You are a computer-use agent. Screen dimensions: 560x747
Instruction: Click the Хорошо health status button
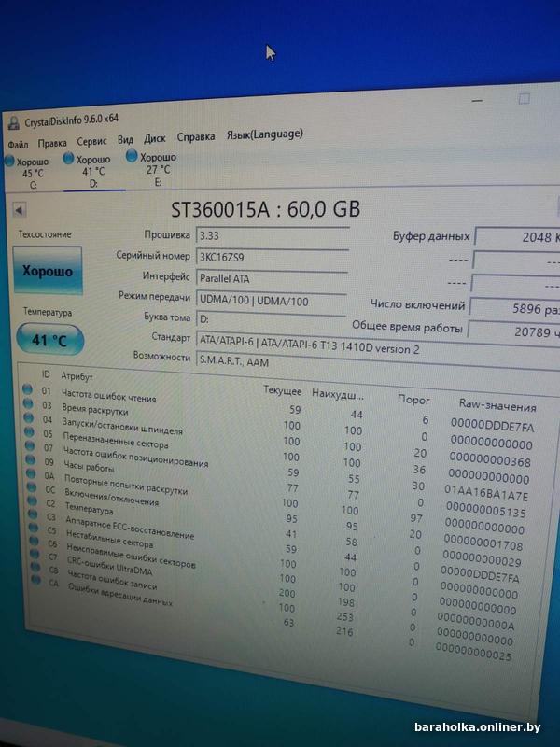tap(48, 271)
